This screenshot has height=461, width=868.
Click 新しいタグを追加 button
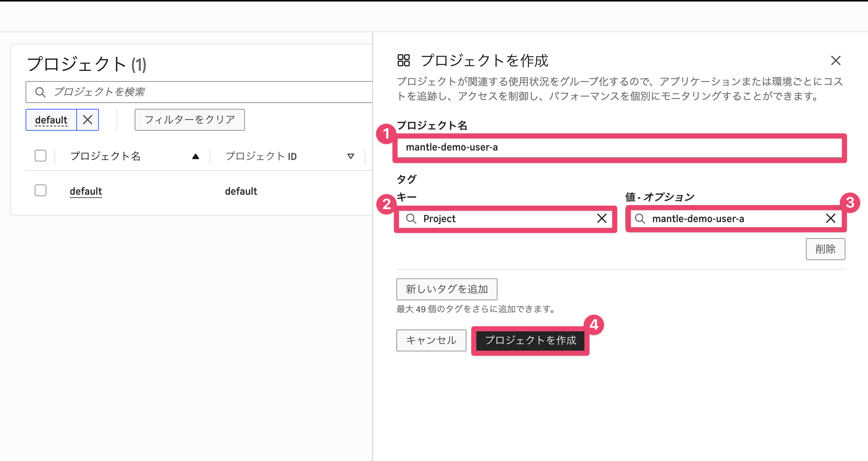pos(447,289)
